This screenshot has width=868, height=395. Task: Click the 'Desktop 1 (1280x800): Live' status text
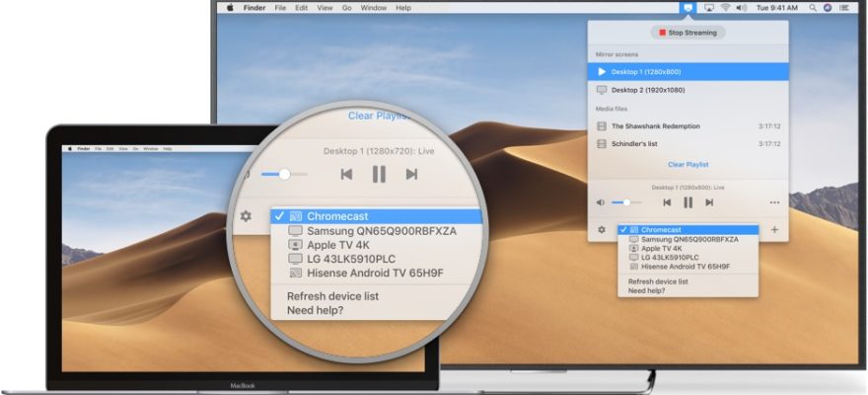(687, 188)
